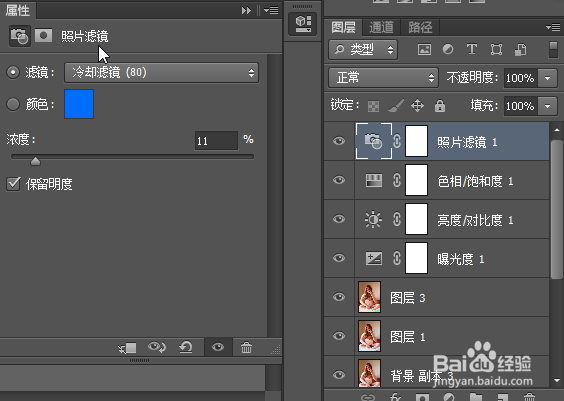Click the photo filter adjustment icon in Properties
The width and height of the screenshot is (564, 401).
[x=19, y=36]
